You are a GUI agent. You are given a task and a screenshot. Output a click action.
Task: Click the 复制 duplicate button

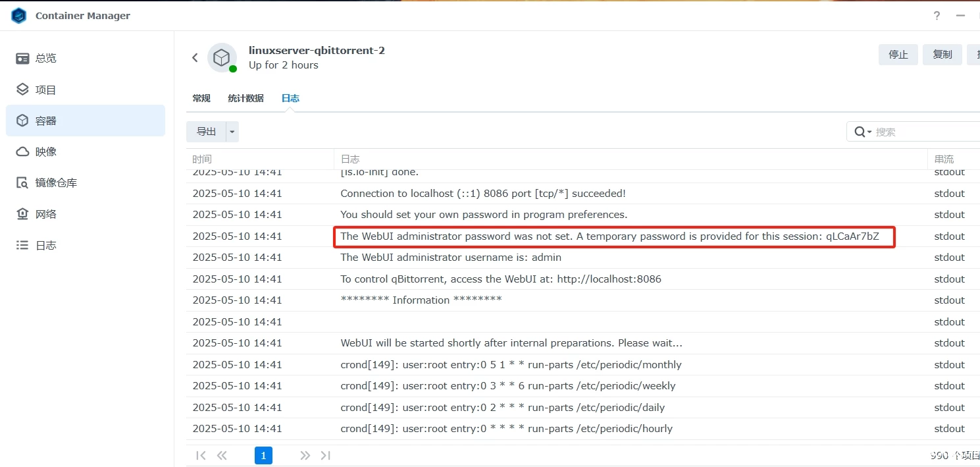click(x=942, y=55)
